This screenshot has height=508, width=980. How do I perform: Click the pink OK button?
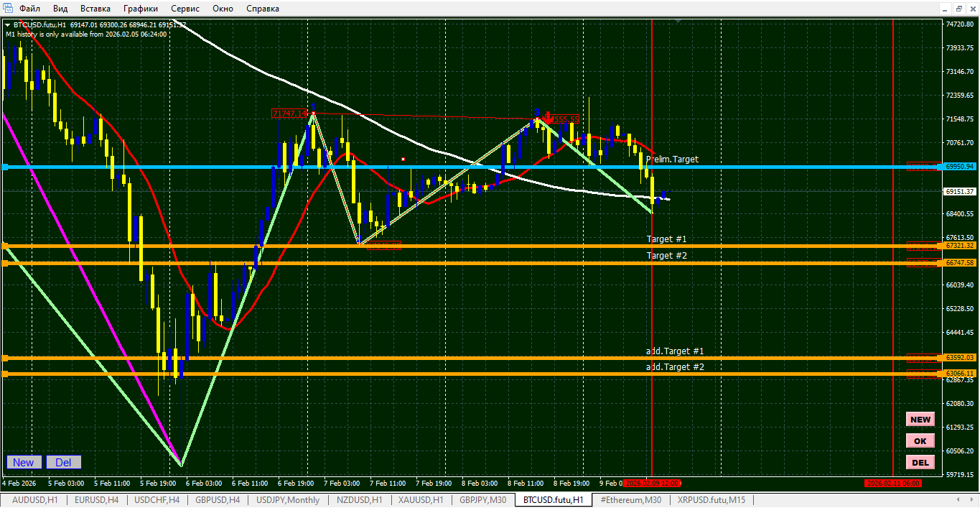coord(920,441)
